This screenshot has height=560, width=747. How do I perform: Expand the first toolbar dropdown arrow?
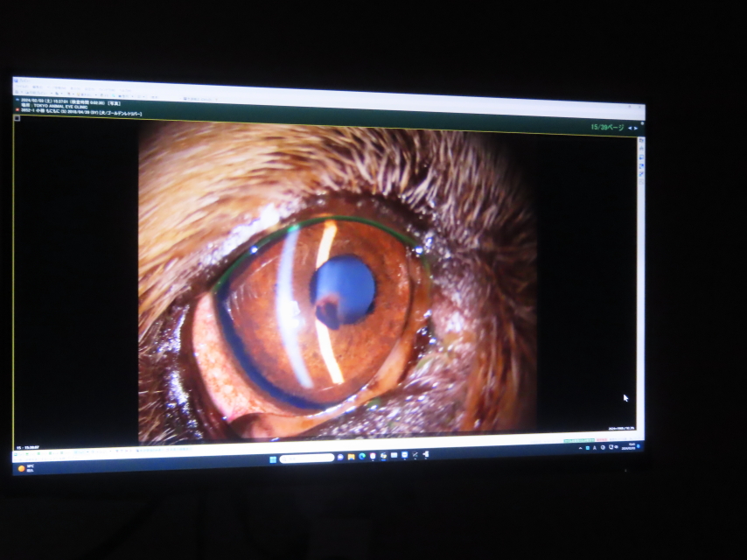tap(24, 93)
